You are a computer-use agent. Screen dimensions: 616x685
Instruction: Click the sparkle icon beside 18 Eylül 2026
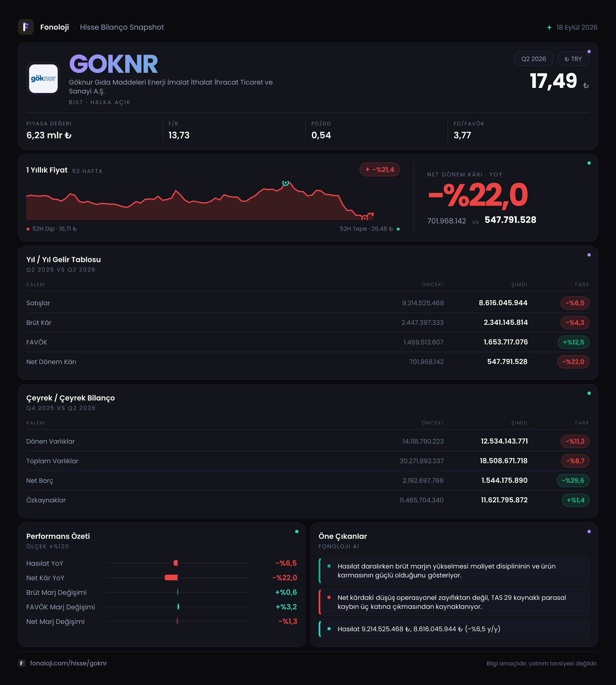coord(549,27)
